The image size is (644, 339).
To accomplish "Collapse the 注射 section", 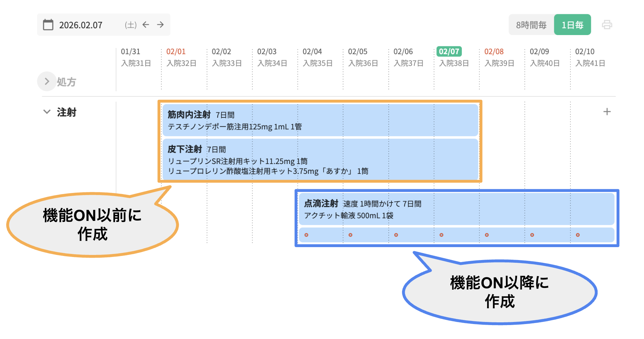I will pyautogui.click(x=47, y=112).
